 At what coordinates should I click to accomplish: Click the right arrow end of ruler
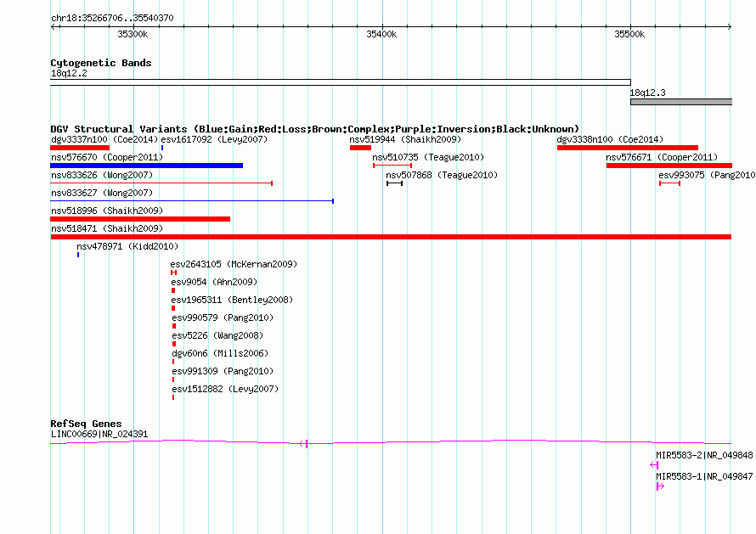(x=730, y=26)
